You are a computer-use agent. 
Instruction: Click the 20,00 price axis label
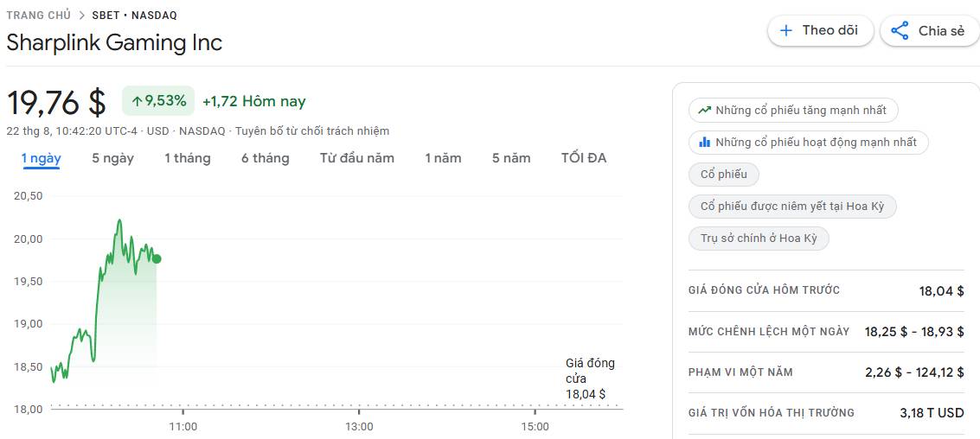tap(28, 239)
